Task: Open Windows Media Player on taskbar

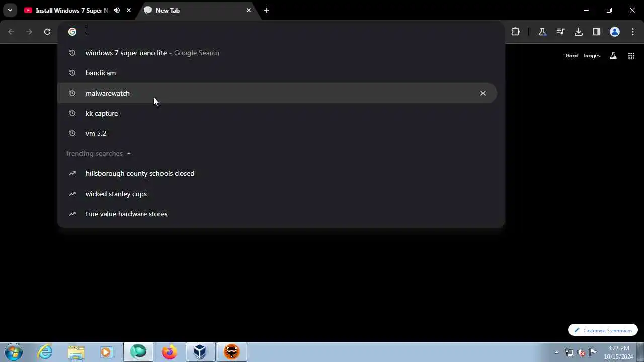Action: pyautogui.click(x=107, y=352)
